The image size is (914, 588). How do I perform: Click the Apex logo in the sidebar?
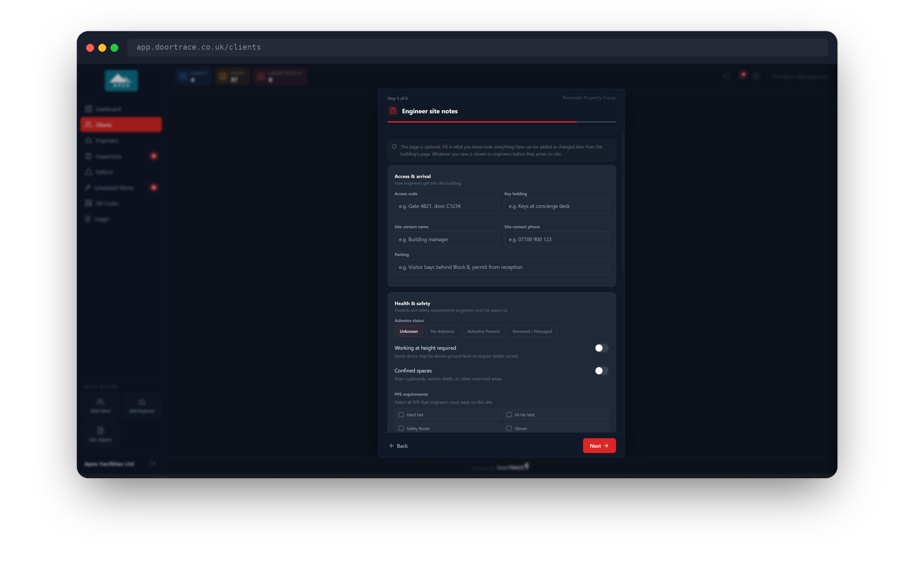121,81
